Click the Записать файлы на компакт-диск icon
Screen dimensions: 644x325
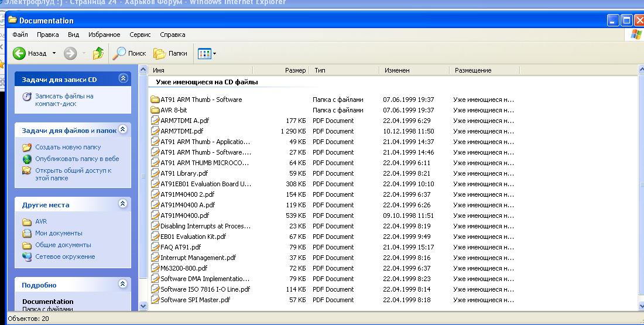(x=27, y=97)
